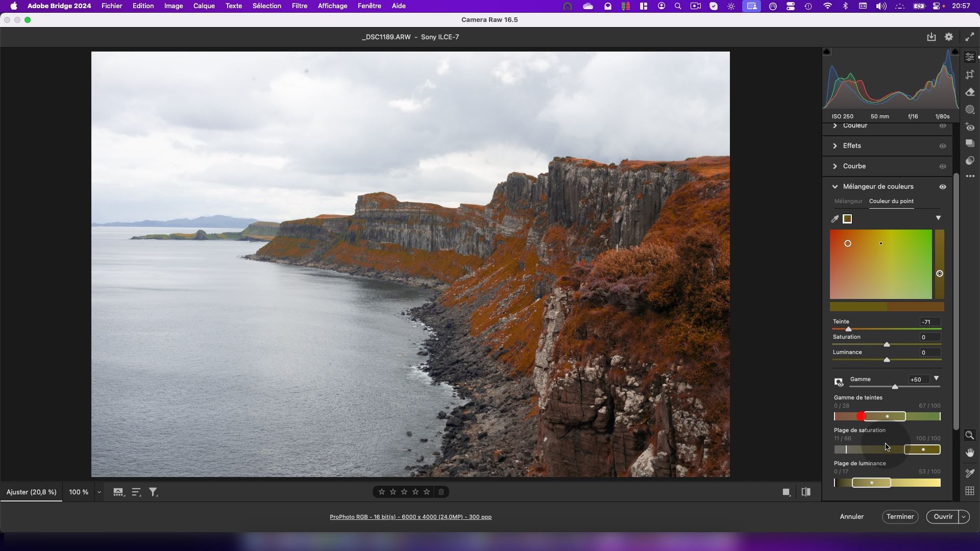Rate the photo with first star
This screenshot has height=551, width=980.
[x=382, y=492]
